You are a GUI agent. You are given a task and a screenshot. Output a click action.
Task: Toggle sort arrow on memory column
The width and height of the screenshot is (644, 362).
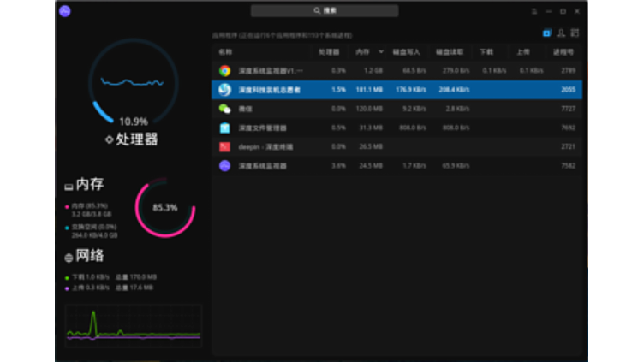click(381, 52)
